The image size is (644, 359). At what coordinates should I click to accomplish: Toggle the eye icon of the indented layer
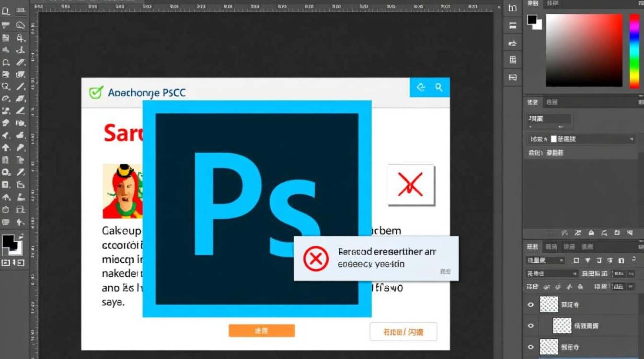[x=530, y=325]
